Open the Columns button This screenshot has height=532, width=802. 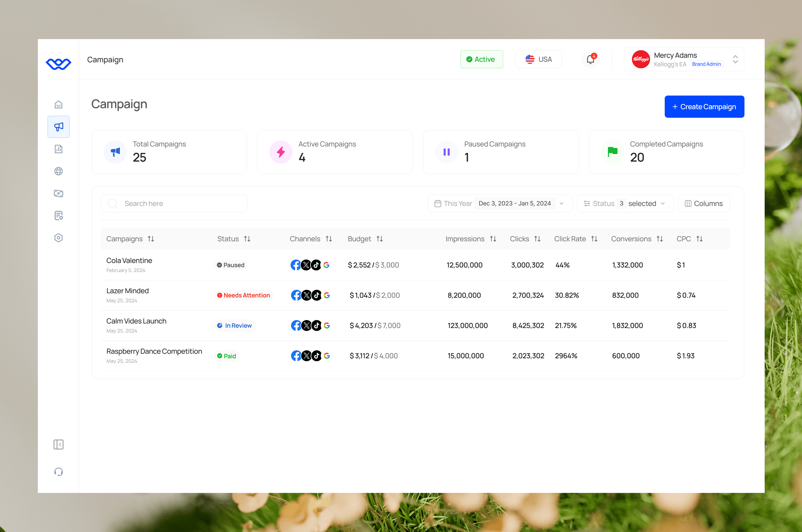pos(704,203)
